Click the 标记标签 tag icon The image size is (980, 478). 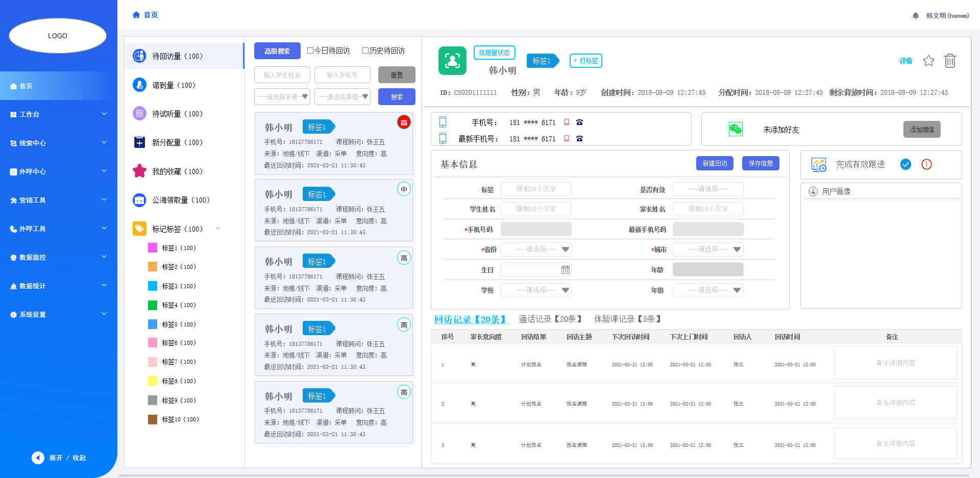pos(139,229)
